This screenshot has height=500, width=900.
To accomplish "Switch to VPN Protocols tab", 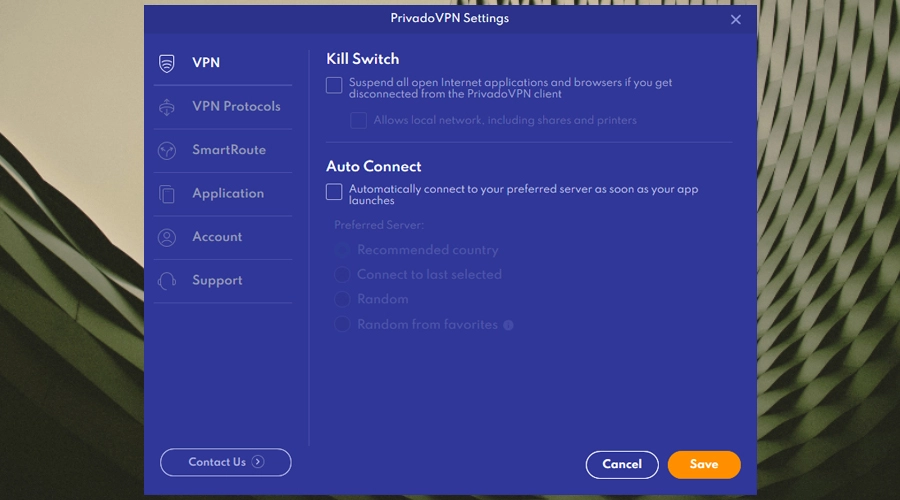I will 223,107.
